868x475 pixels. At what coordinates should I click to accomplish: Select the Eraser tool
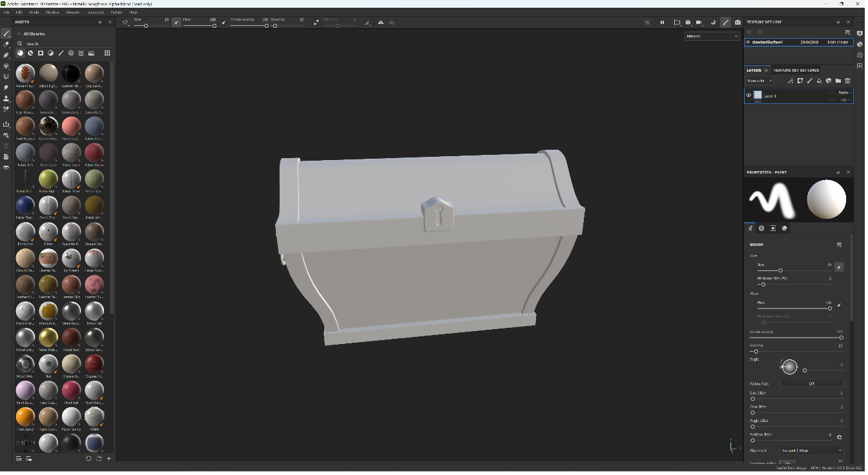click(x=6, y=45)
